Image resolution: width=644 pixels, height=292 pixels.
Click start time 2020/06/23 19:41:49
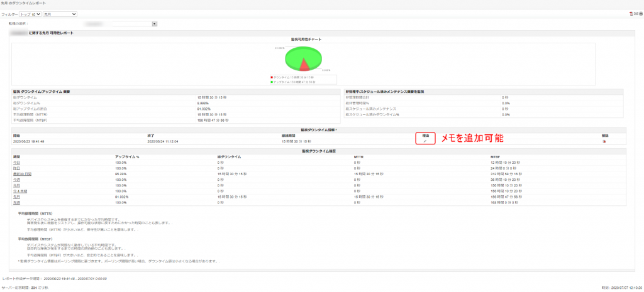tap(29, 141)
